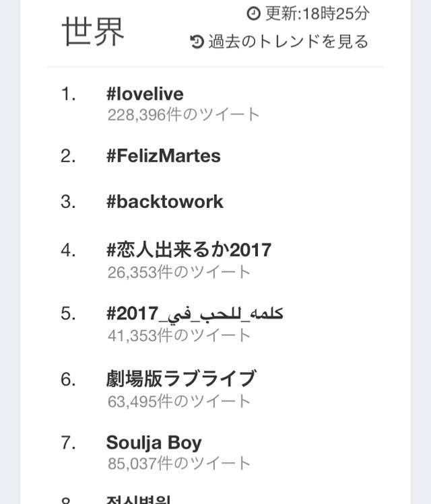Open the #FelizMartes hashtag
Screen dimensions: 431x504
(164, 156)
